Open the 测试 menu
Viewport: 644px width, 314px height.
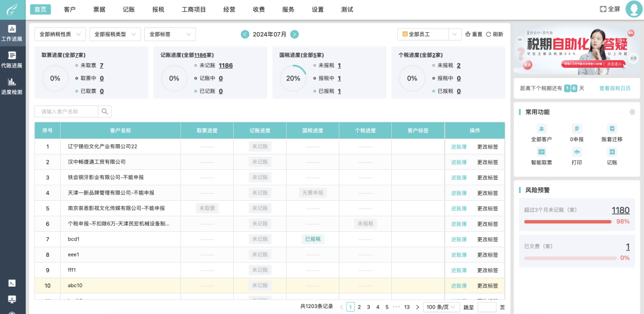point(347,10)
